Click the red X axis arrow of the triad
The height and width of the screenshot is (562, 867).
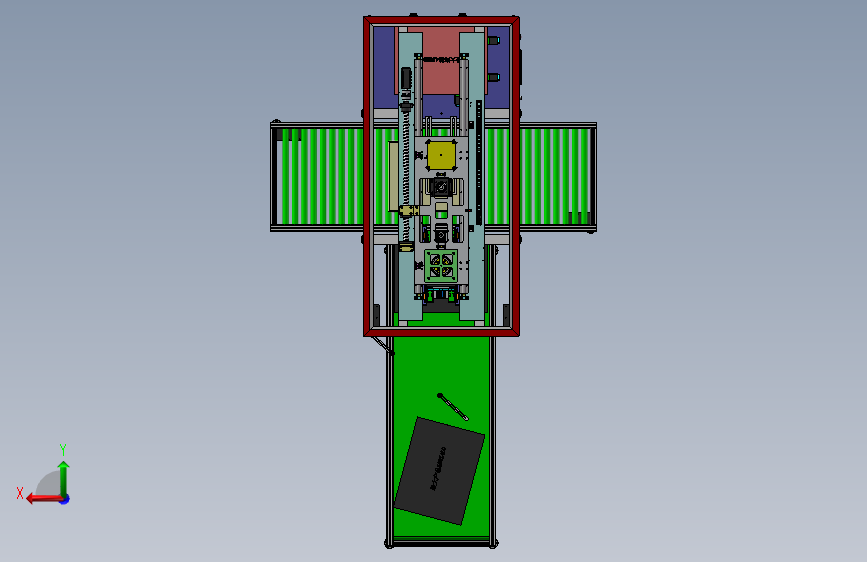[x=44, y=499]
